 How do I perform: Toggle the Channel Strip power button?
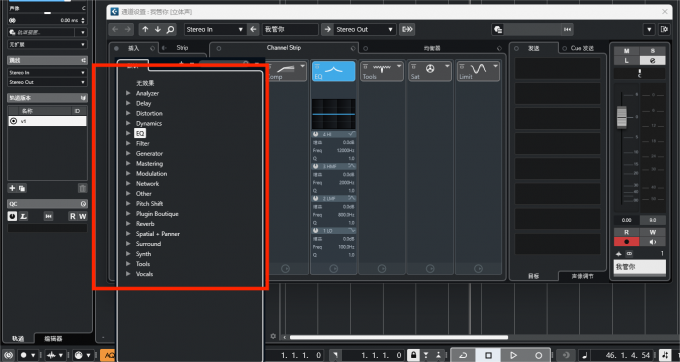219,48
